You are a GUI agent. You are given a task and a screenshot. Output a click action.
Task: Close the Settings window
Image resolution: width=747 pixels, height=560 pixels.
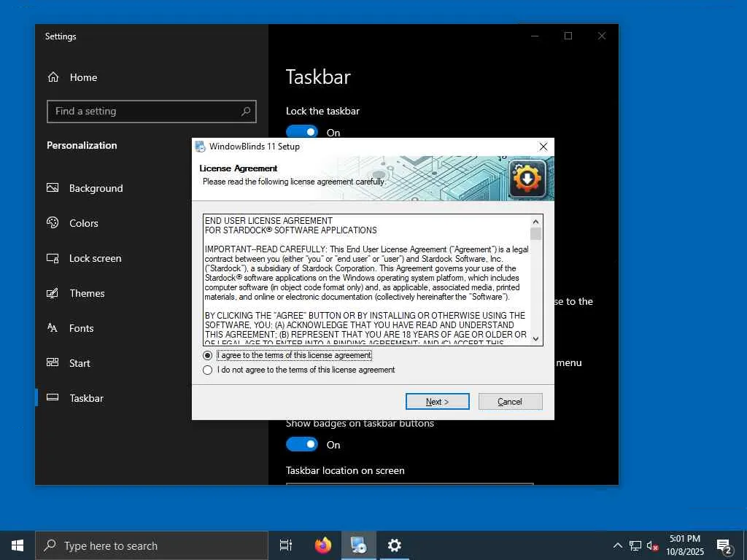click(x=602, y=36)
